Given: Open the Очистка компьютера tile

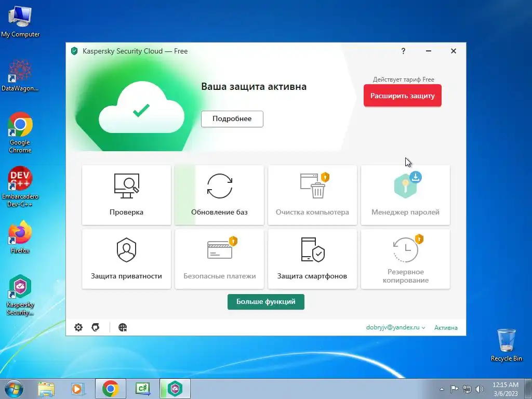Looking at the screenshot, I should pos(312,195).
